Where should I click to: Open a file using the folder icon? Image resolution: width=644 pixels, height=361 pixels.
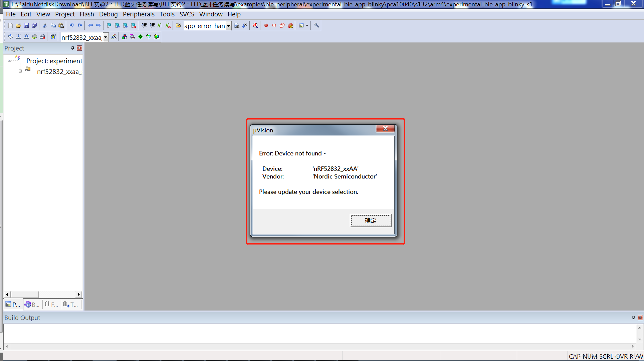tap(18, 25)
